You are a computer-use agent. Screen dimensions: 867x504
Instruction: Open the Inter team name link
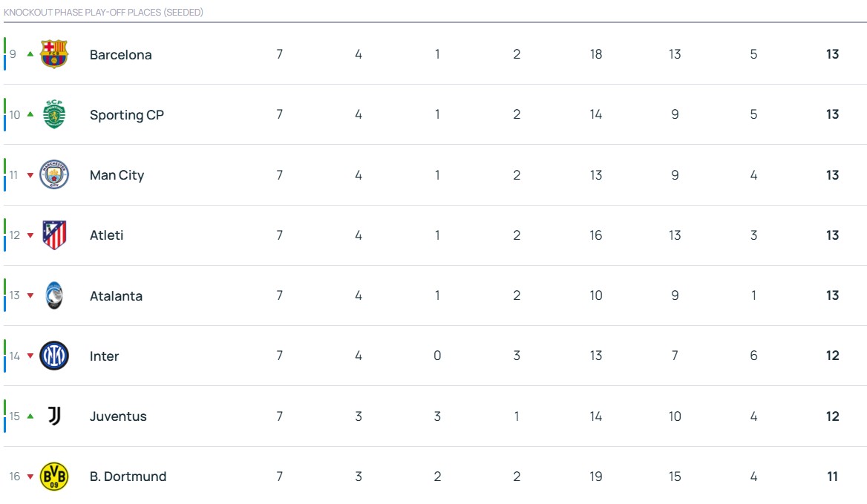(104, 356)
